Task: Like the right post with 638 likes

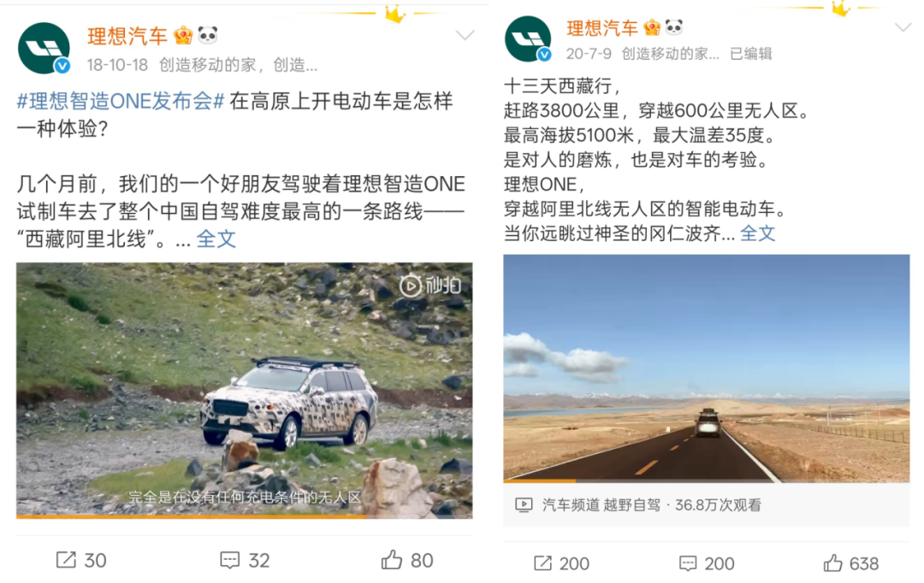Action: (832, 563)
